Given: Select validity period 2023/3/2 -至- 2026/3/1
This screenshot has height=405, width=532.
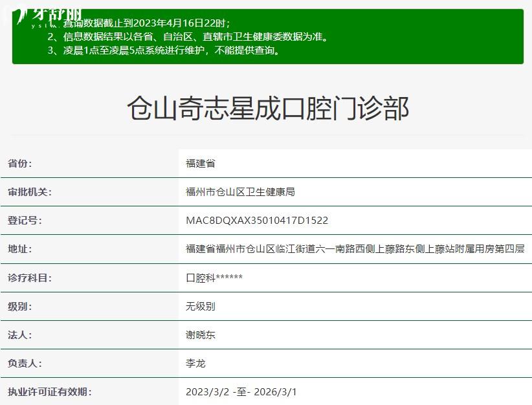Looking at the screenshot, I should coord(241,392).
